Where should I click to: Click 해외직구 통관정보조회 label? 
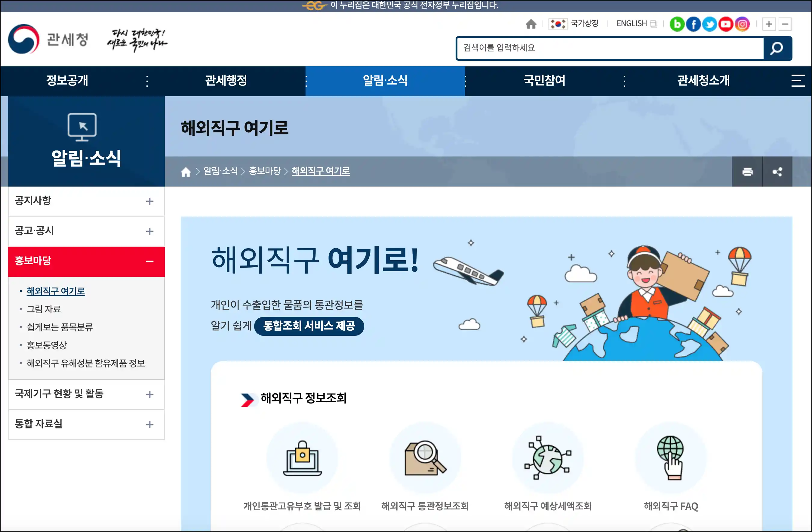coord(425,506)
